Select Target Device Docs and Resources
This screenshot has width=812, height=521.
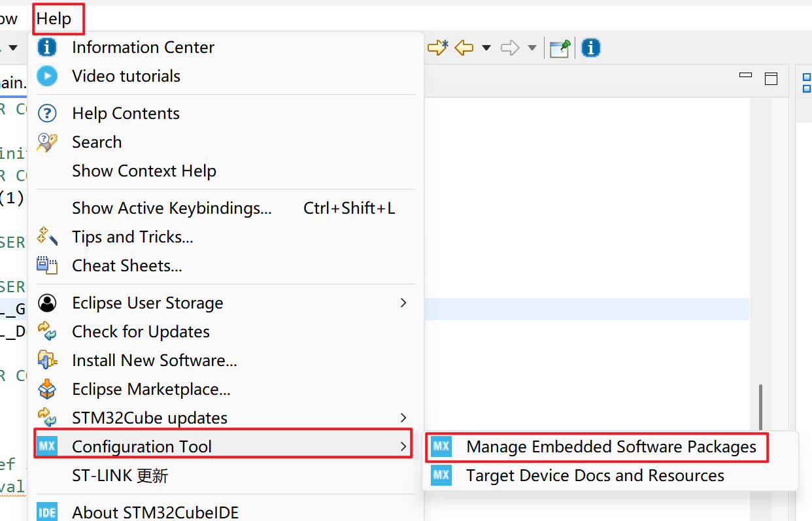595,475
